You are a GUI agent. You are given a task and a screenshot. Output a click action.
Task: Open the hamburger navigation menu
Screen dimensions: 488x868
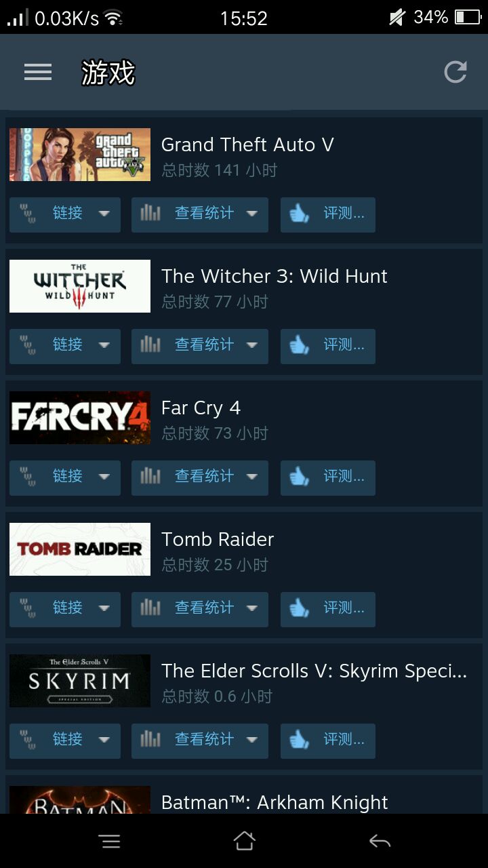tap(38, 73)
